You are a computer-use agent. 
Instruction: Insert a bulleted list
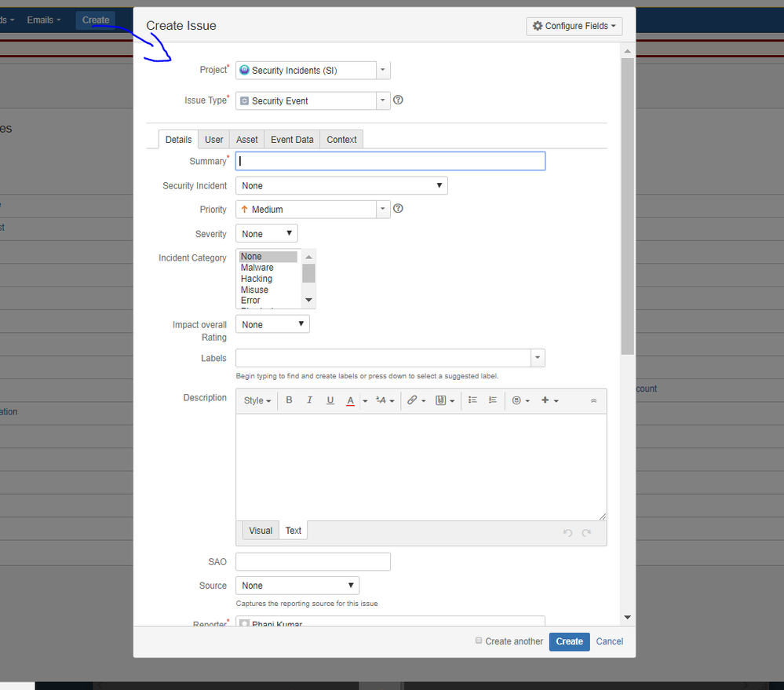pyautogui.click(x=472, y=400)
